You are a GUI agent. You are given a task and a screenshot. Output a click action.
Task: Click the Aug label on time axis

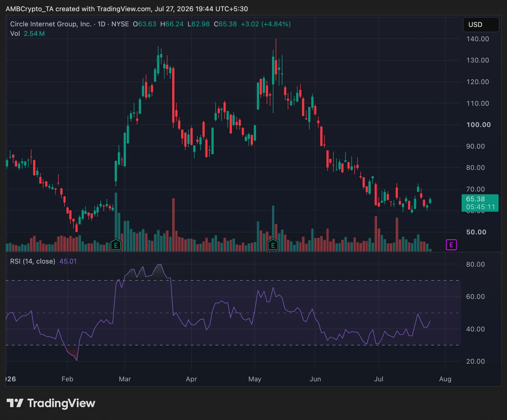[x=445, y=379]
